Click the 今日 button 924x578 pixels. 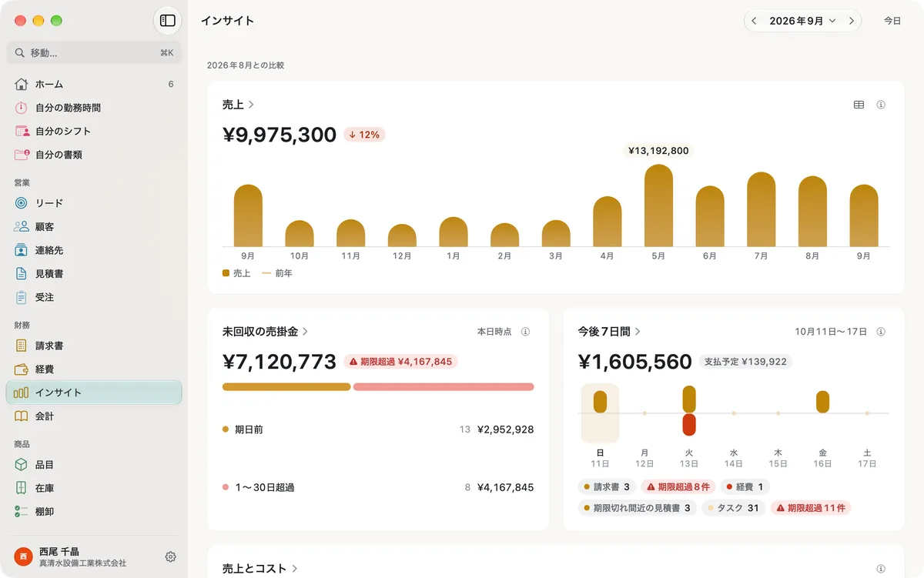[892, 21]
